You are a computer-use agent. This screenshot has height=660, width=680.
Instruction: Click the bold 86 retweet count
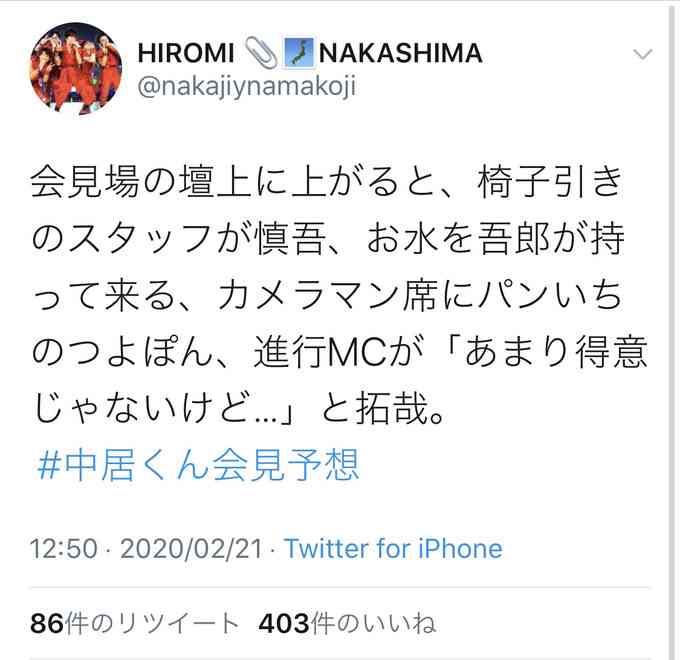click(x=47, y=624)
